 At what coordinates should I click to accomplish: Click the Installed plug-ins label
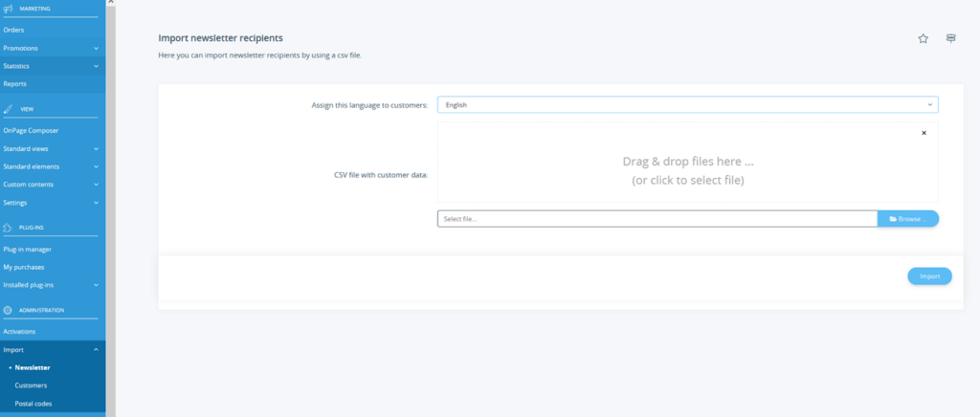click(x=28, y=285)
